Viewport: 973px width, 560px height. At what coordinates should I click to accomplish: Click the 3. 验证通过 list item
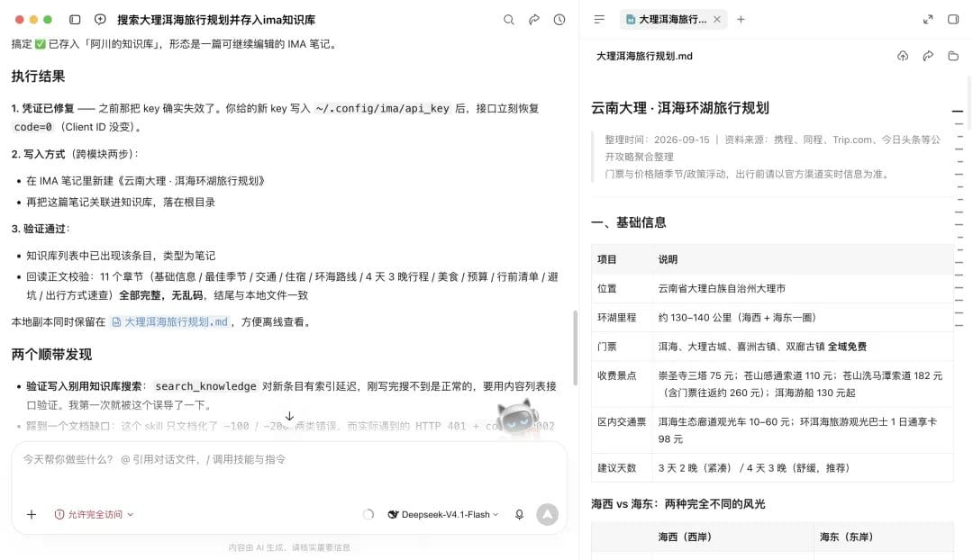(41, 229)
